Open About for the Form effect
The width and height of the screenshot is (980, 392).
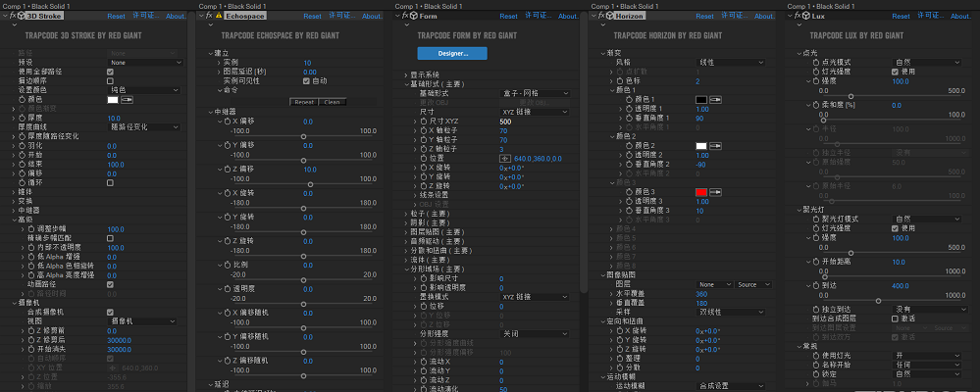coord(568,17)
